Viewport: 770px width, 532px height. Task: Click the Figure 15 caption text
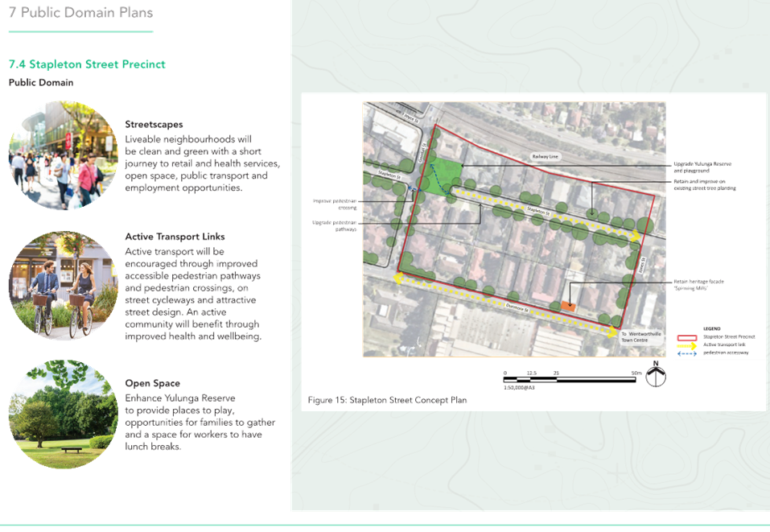(387, 400)
